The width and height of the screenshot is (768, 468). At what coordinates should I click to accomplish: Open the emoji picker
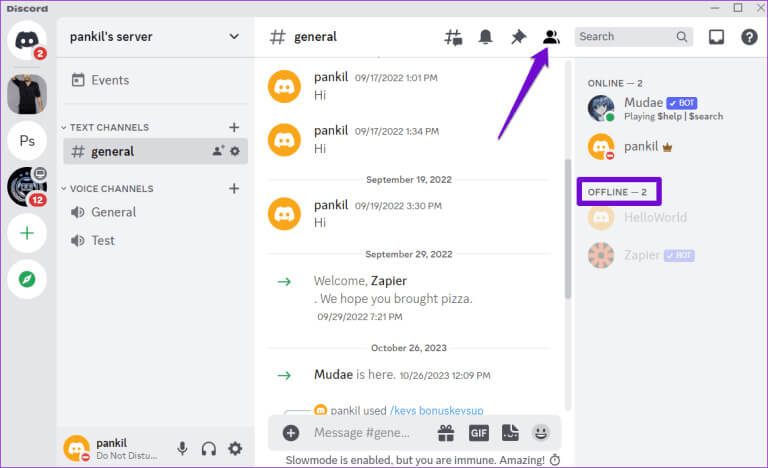tap(541, 433)
